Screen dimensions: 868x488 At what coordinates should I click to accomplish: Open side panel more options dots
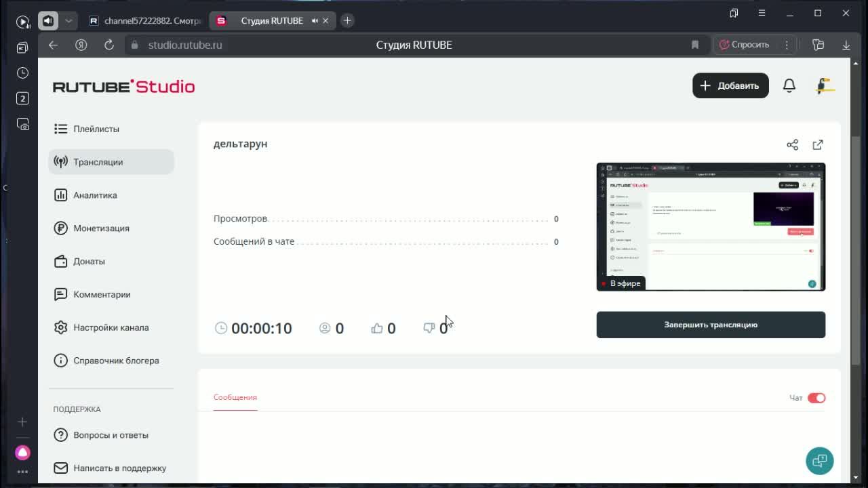coord(22,472)
